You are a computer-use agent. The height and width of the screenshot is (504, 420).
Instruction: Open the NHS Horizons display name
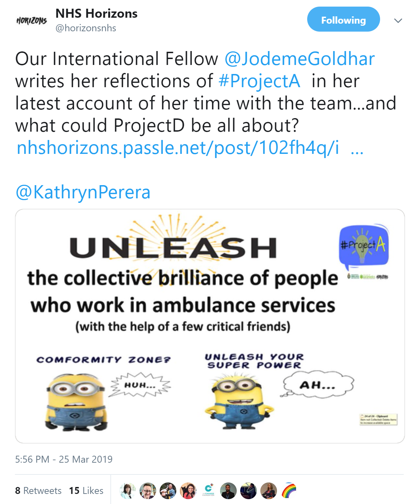click(96, 13)
